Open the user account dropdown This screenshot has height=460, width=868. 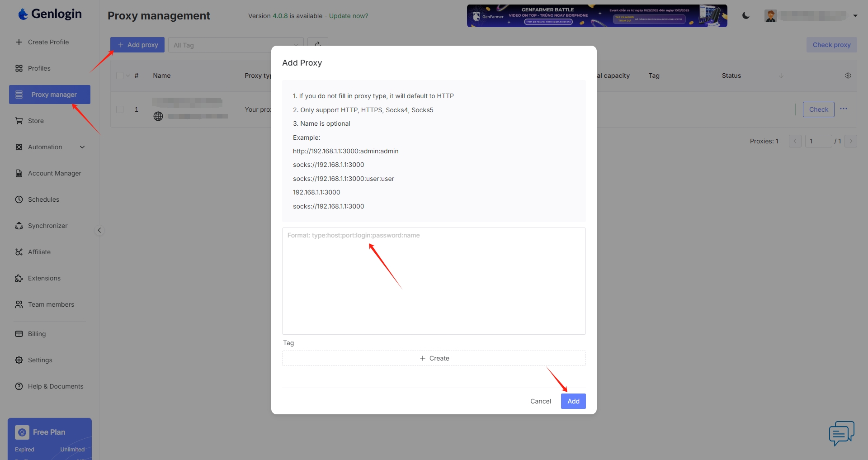pyautogui.click(x=855, y=16)
